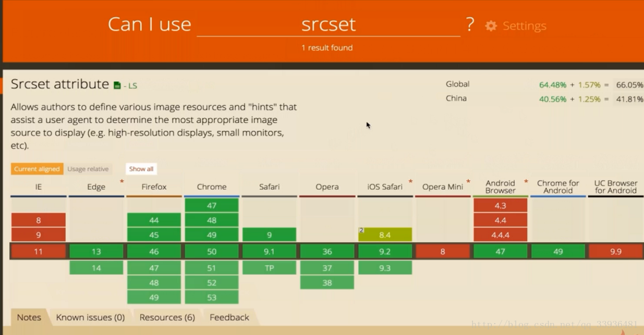Click the question mark after search field
644x335 pixels.
pyautogui.click(x=470, y=24)
